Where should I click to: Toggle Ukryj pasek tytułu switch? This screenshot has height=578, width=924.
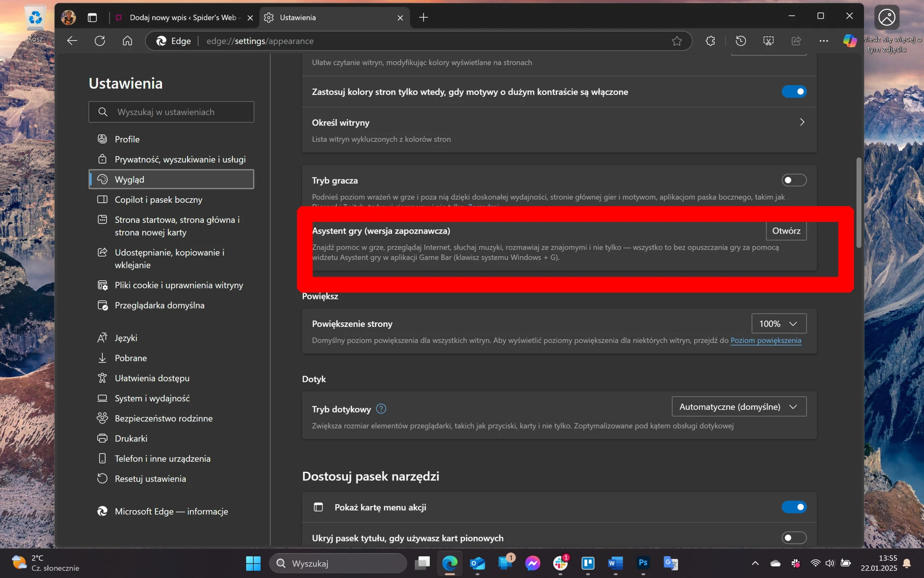pyautogui.click(x=794, y=538)
